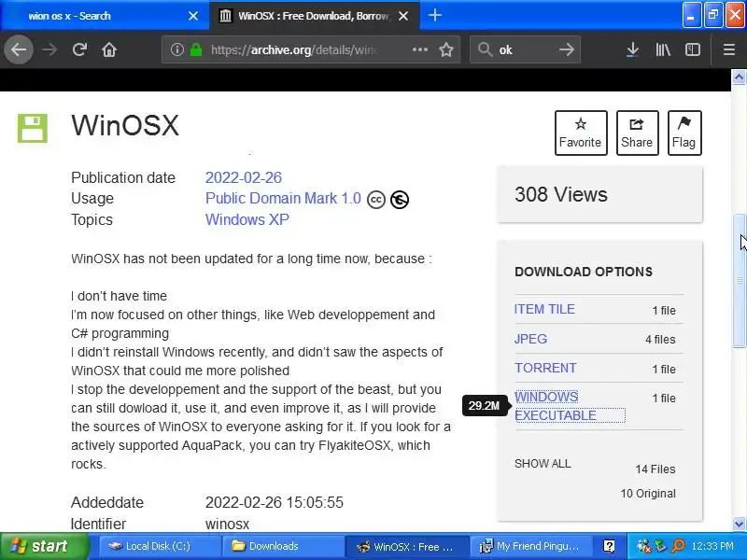Click the Share button
The width and height of the screenshot is (747, 560).
637,133
